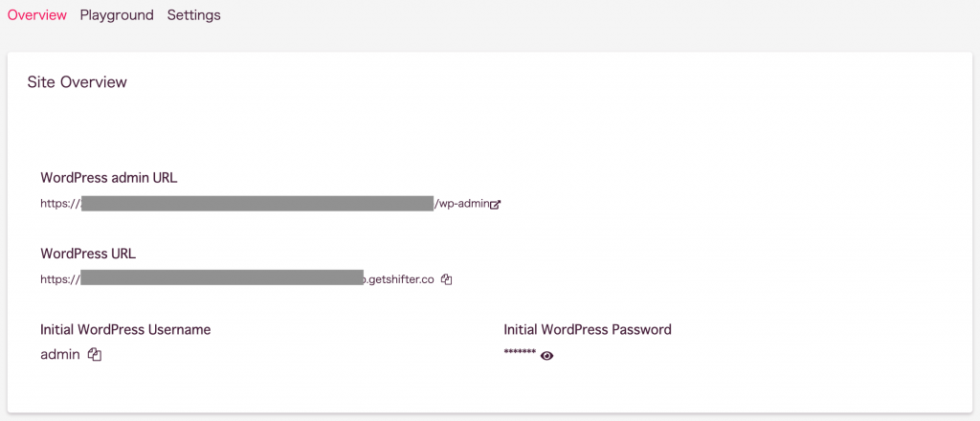Click the Initial WordPress Username label

[x=125, y=330]
